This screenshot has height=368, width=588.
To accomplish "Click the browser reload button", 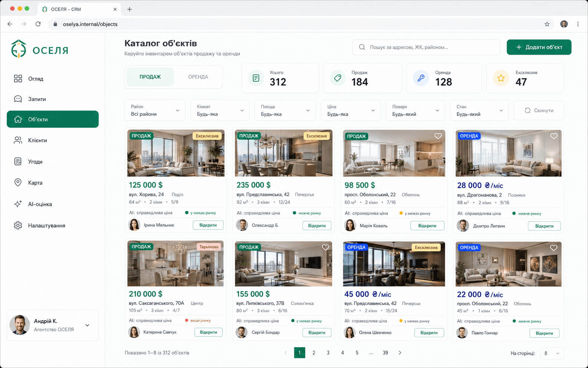I will (x=38, y=24).
